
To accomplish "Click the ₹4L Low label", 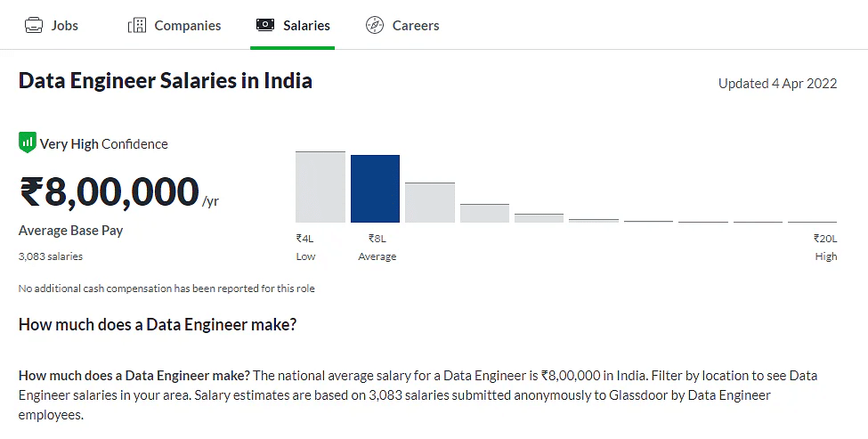I will 305,248.
